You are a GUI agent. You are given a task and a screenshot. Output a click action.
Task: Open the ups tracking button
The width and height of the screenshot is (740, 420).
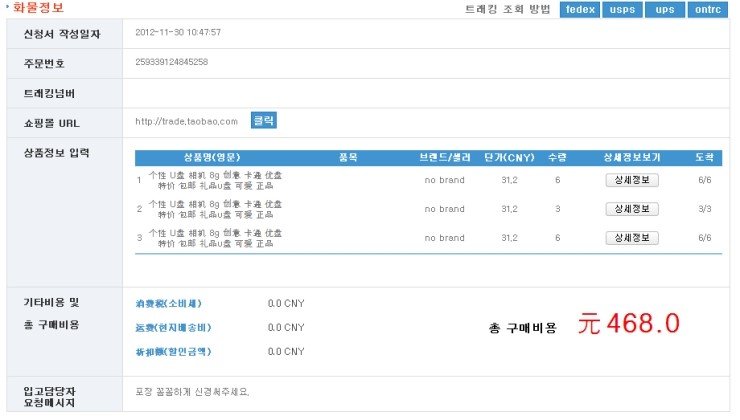point(664,9)
